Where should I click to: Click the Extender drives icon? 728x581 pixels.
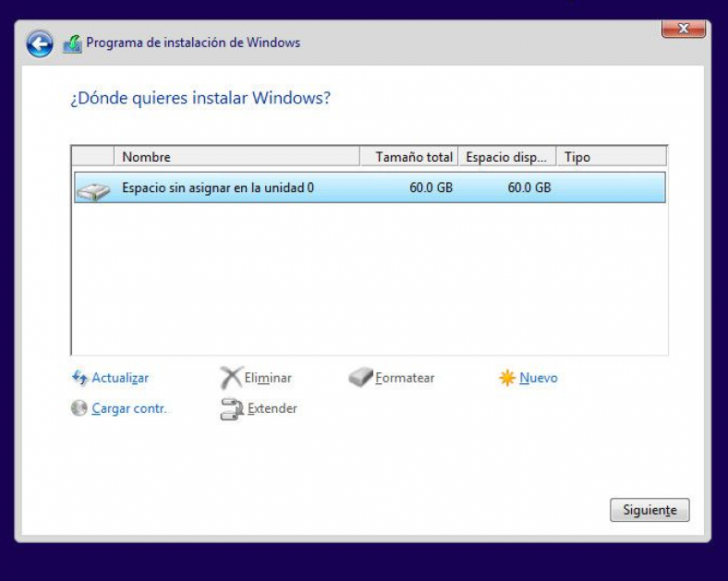[x=232, y=409]
